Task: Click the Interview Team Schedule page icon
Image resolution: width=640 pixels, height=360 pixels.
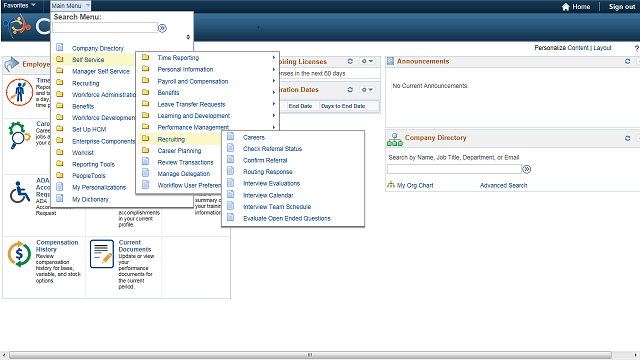Action: tap(231, 206)
